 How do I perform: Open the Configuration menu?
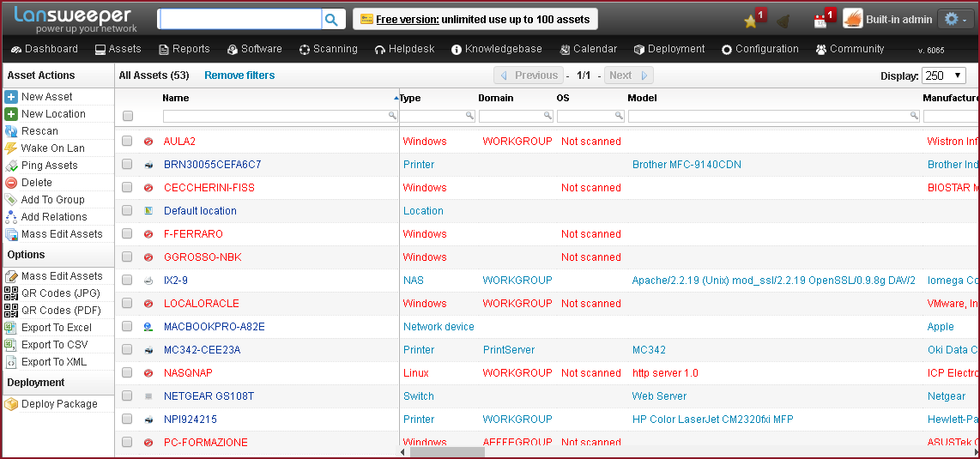(x=760, y=49)
